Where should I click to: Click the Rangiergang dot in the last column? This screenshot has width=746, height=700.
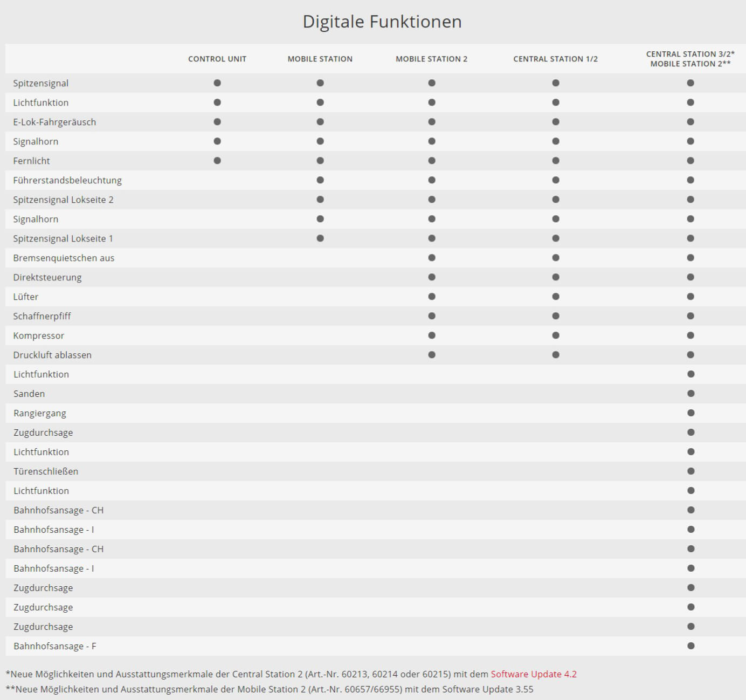[x=690, y=413]
